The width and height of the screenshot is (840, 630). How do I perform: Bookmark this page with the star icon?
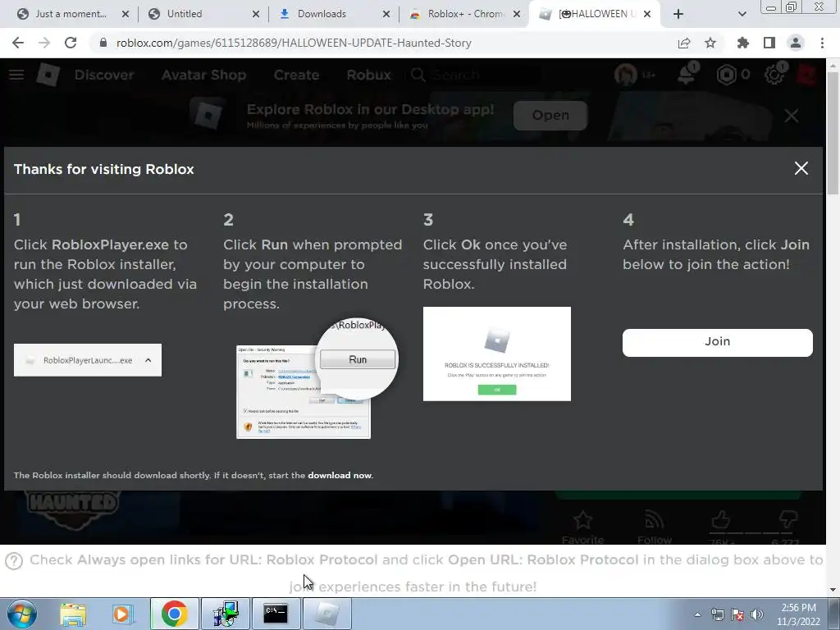coord(710,43)
